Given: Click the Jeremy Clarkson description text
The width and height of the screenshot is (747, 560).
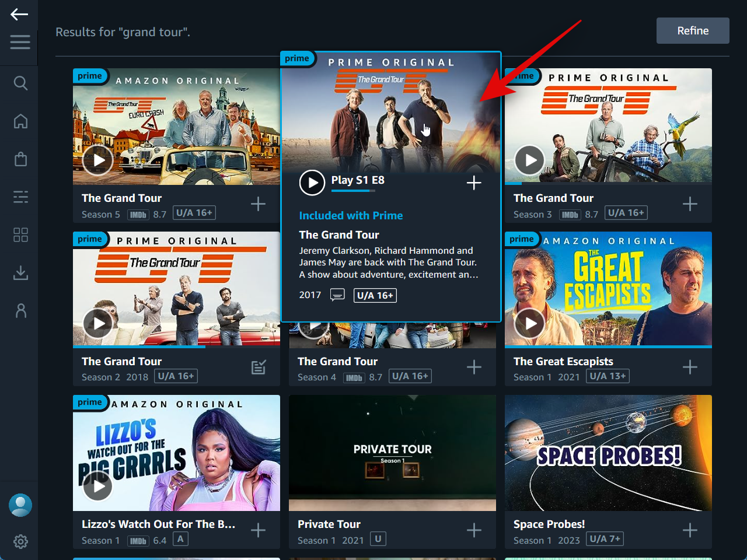Looking at the screenshot, I should tap(389, 262).
